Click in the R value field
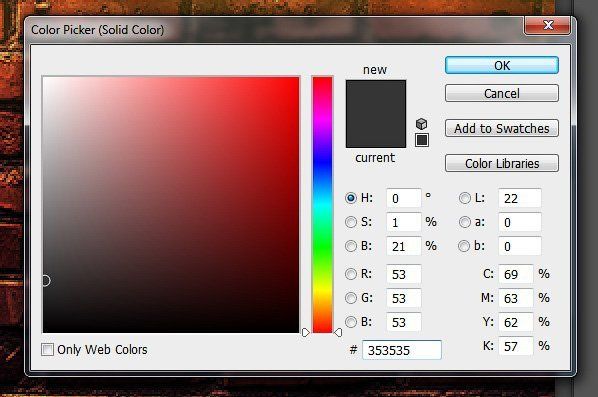Screen dimensions: 598x397 click(403, 274)
